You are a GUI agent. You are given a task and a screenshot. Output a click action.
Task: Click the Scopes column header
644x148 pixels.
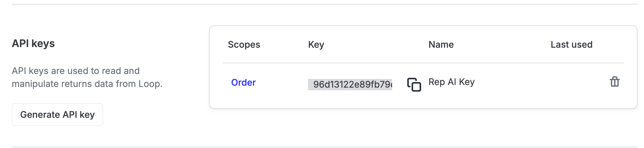pyautogui.click(x=244, y=44)
